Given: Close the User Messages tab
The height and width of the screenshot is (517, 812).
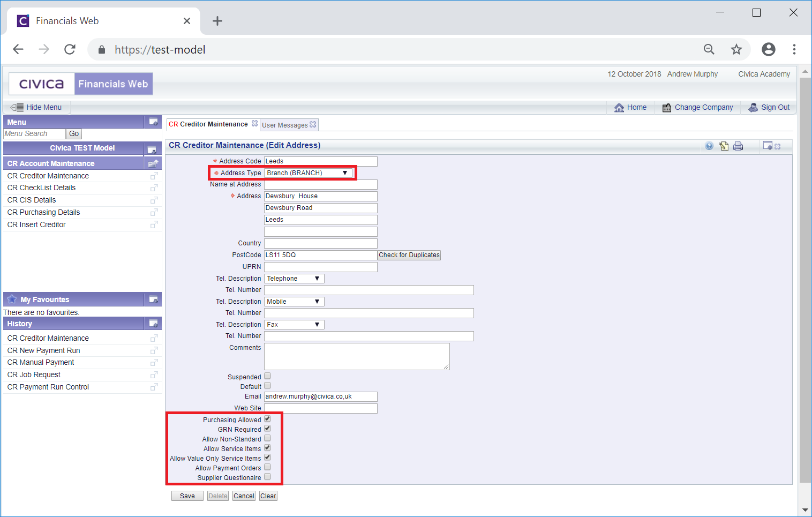Looking at the screenshot, I should [313, 124].
